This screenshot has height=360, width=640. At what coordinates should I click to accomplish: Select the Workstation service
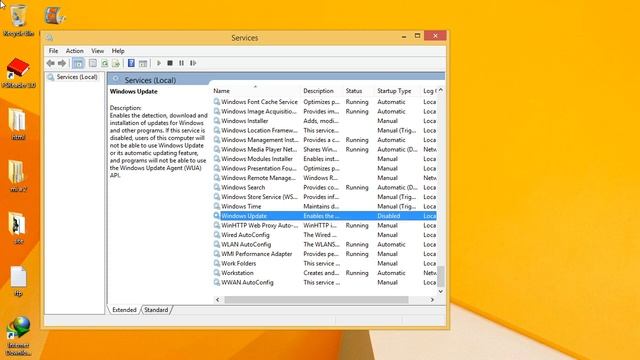324,273
